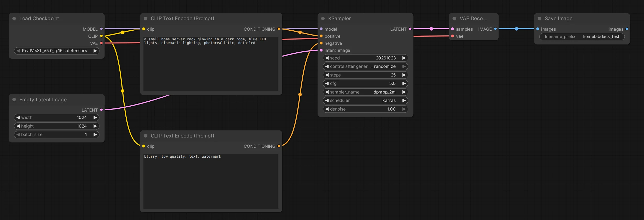Open the RealVisXL checkpoint selector

[x=57, y=51]
